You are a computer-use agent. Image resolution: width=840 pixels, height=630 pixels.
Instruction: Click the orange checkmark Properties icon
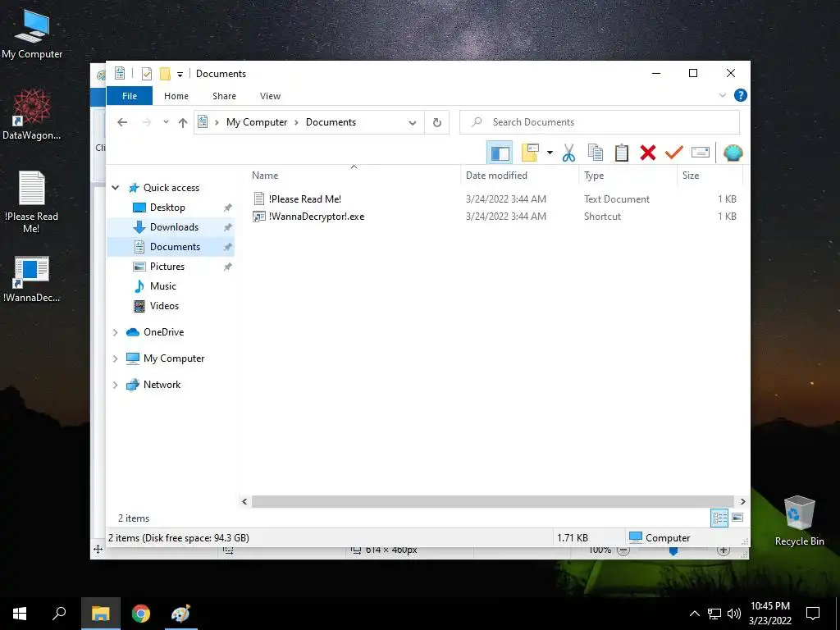[674, 153]
